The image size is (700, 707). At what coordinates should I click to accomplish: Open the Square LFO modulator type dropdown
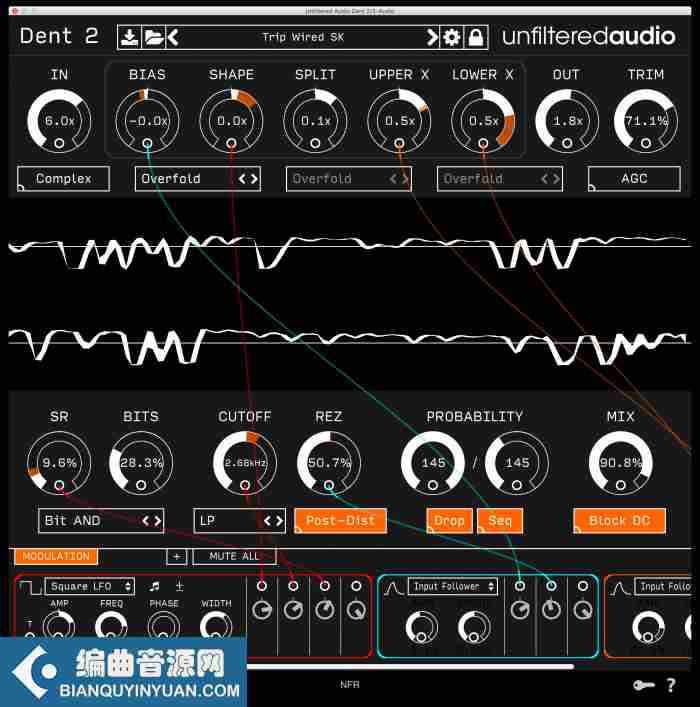pyautogui.click(x=90, y=586)
